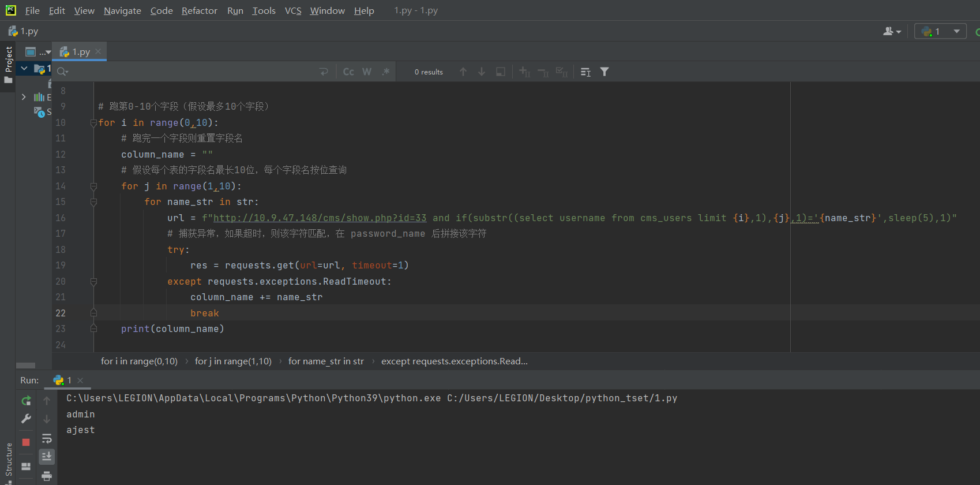Open the Code menu

coord(162,10)
